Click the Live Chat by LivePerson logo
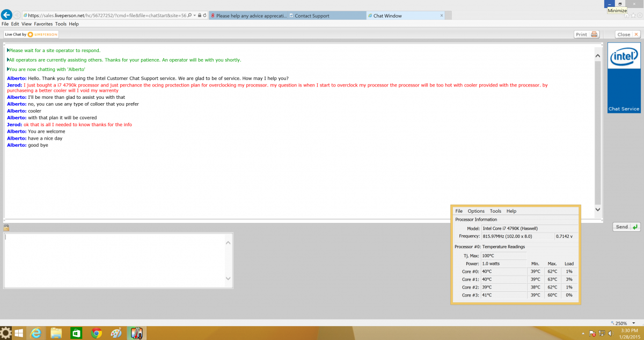 click(x=31, y=34)
